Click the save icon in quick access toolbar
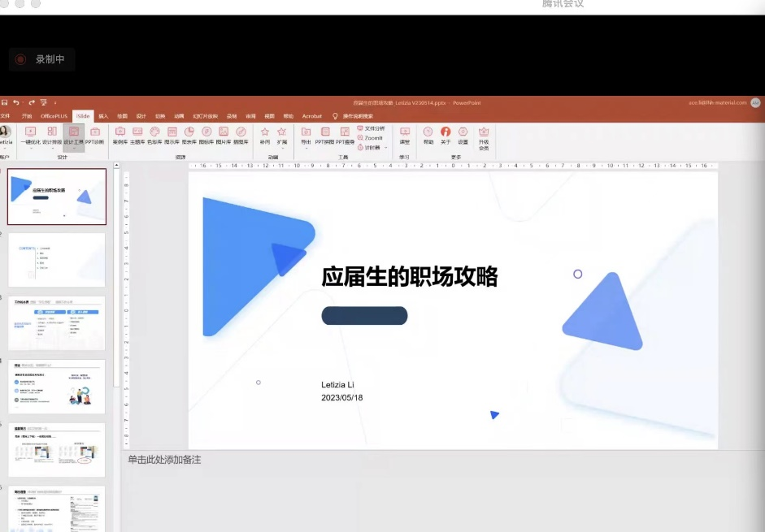The width and height of the screenshot is (765, 532). 5,103
